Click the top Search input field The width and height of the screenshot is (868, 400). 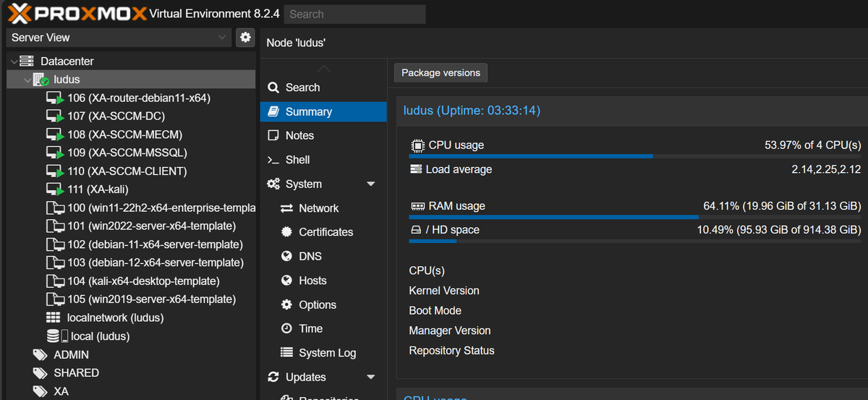point(354,14)
